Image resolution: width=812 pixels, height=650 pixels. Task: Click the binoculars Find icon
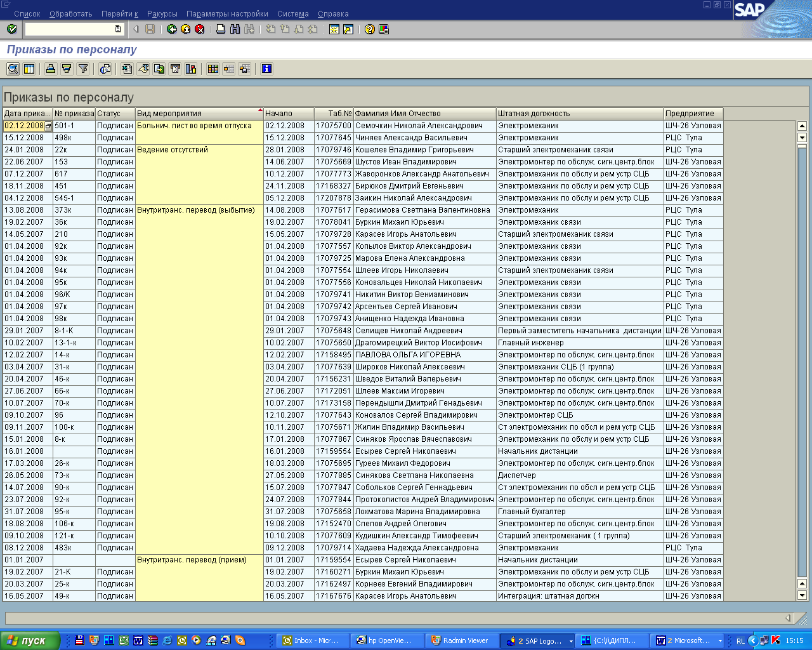click(x=235, y=29)
